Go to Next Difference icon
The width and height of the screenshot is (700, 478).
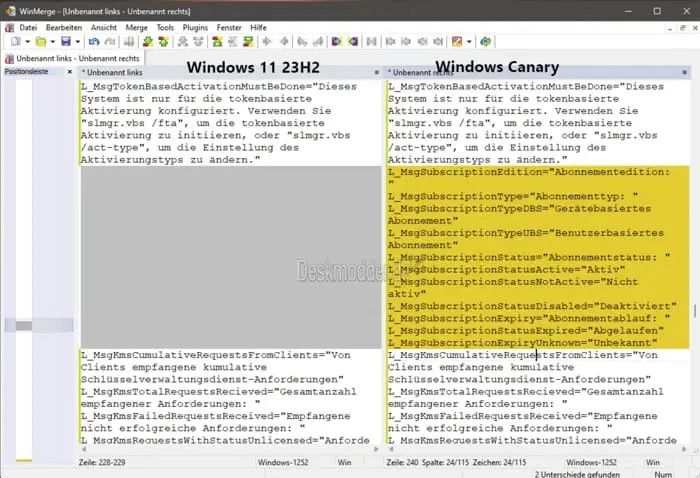pos(148,42)
